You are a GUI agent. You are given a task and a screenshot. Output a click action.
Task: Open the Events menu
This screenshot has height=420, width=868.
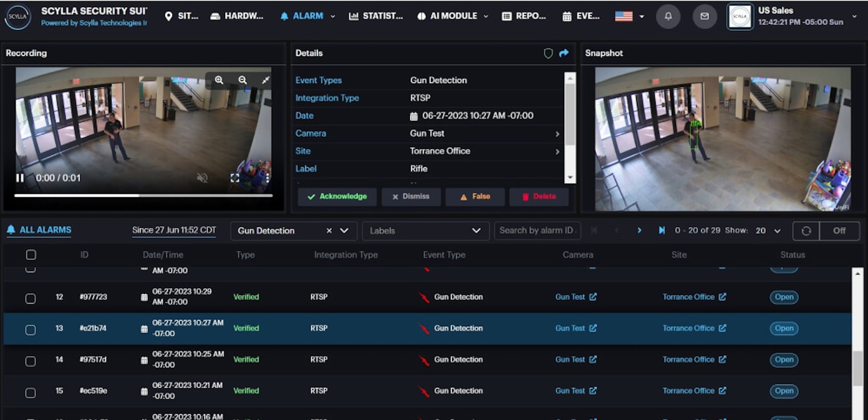581,16
